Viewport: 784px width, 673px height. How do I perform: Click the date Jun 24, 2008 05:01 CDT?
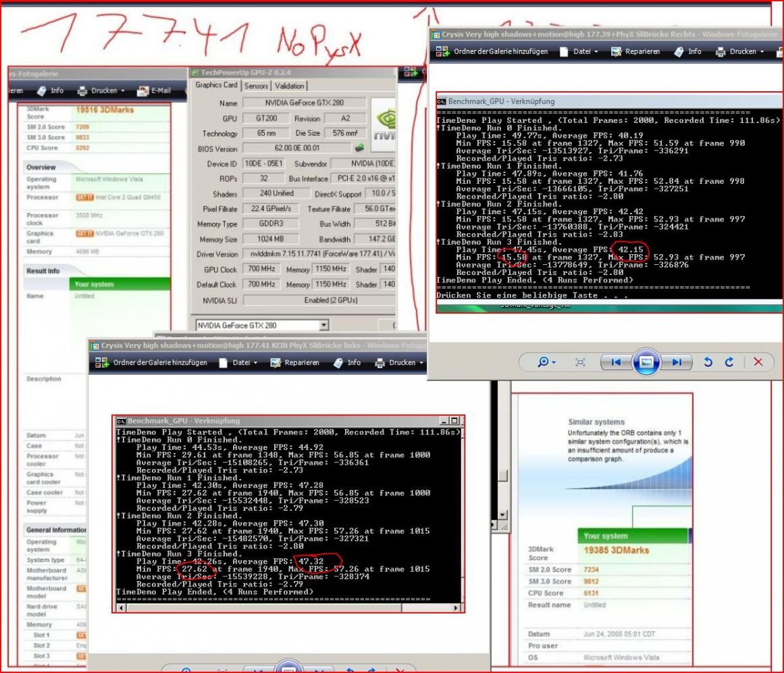pos(619,634)
